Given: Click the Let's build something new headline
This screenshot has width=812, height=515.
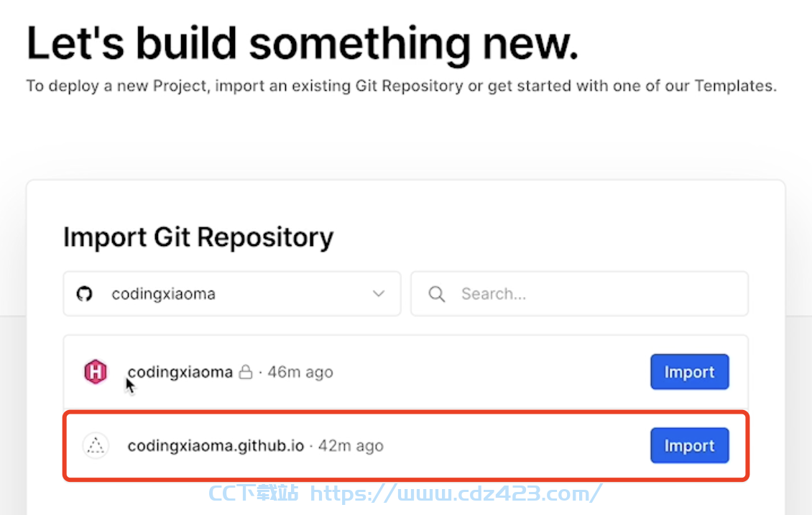Looking at the screenshot, I should pos(303,45).
